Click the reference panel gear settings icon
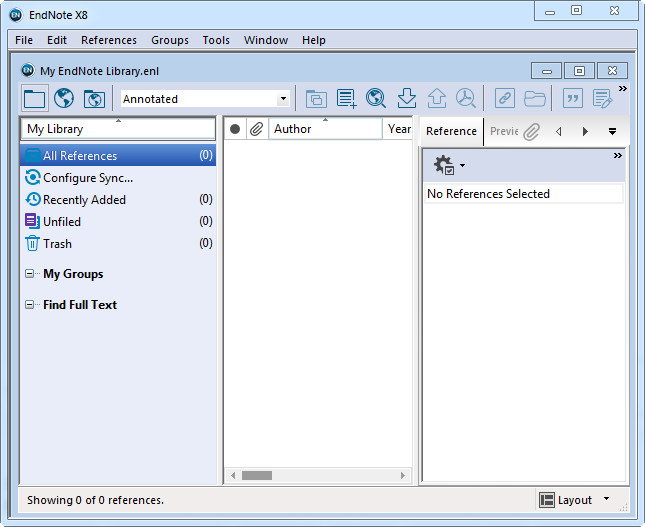 pyautogui.click(x=444, y=165)
